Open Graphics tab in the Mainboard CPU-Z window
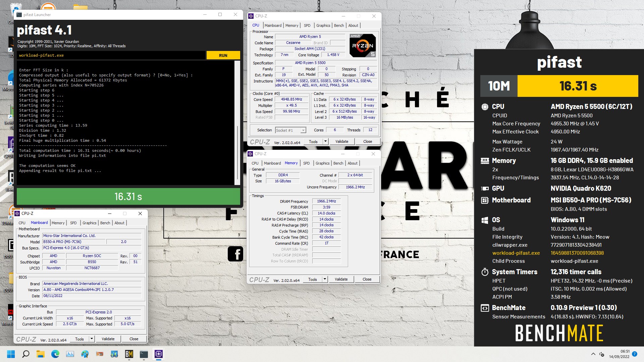Screen dimensions: 644x362 point(90,223)
